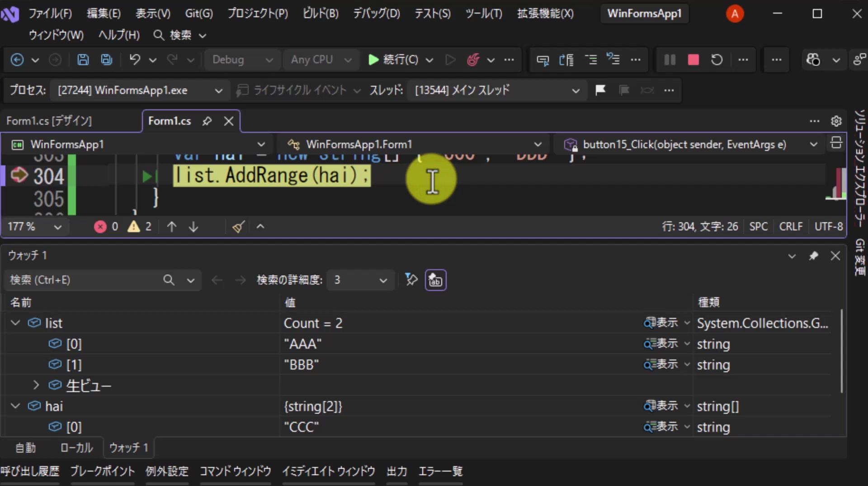Viewport: 868px width, 486px height.
Task: Restart the debug session
Action: coord(717,60)
